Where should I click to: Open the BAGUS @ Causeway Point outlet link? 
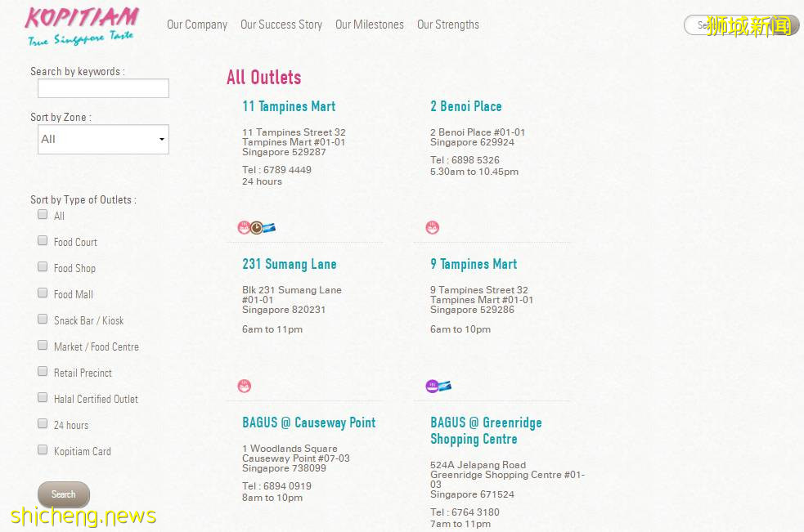click(308, 422)
